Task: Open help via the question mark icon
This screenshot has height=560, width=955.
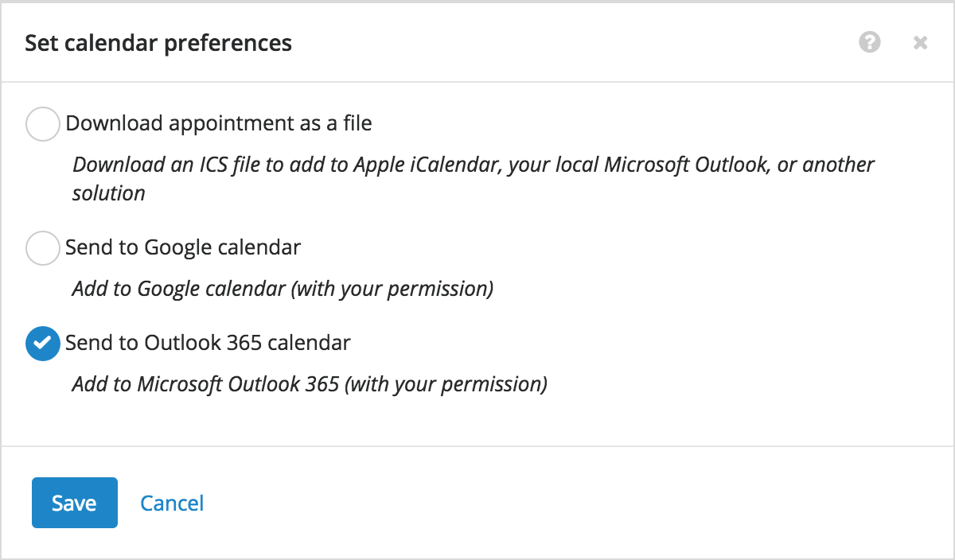Action: click(870, 42)
